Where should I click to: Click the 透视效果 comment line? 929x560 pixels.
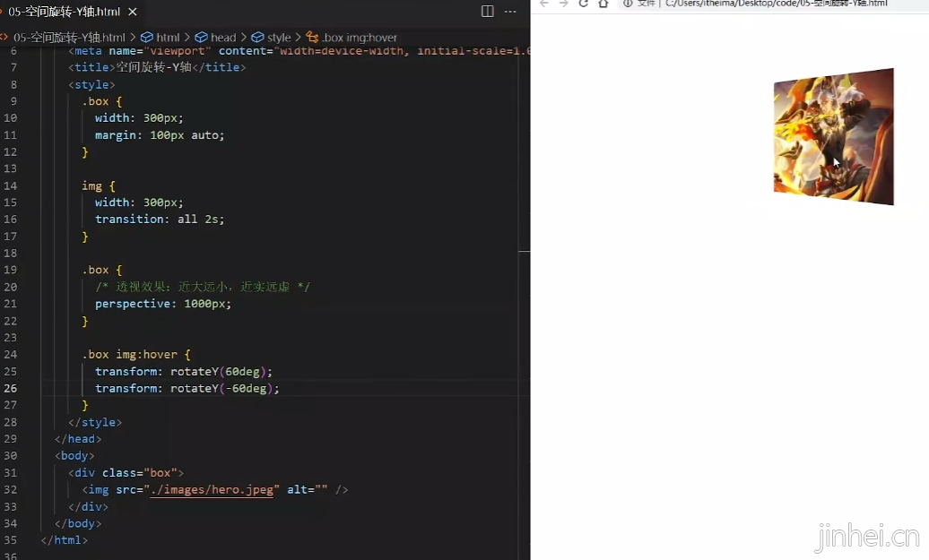(203, 287)
